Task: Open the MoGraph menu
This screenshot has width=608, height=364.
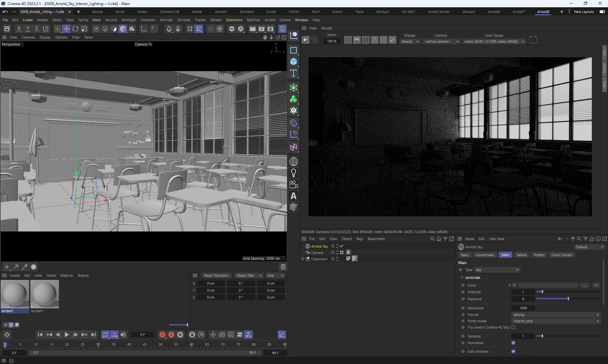Action: [129, 20]
